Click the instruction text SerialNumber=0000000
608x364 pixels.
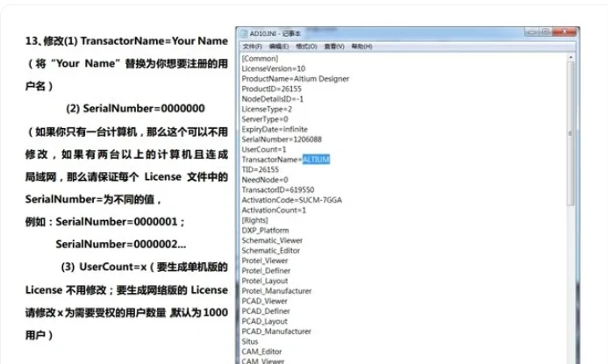pos(144,108)
